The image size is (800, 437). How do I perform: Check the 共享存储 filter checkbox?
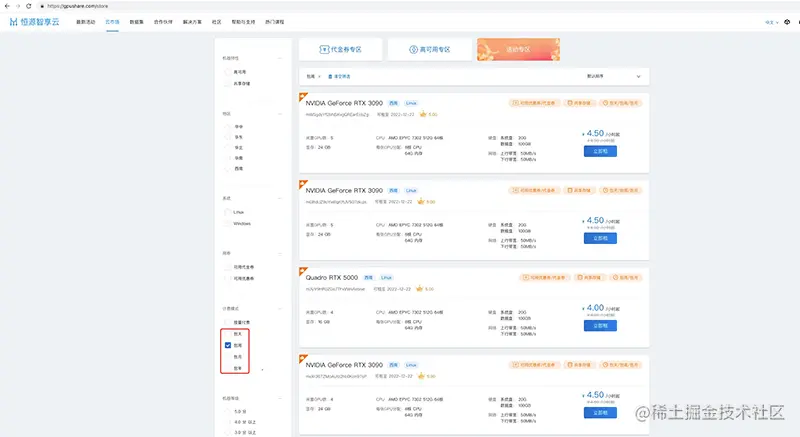(x=228, y=83)
